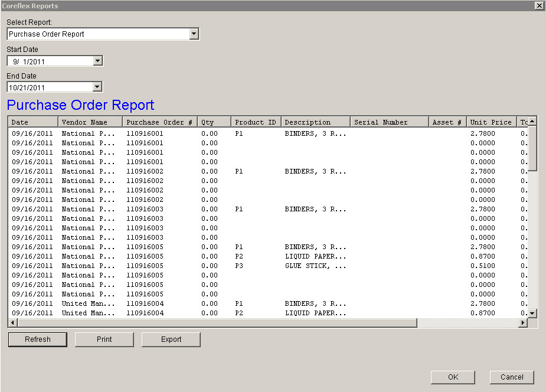Close the Coreflex Reports window
The height and width of the screenshot is (392, 546).
click(x=539, y=5)
